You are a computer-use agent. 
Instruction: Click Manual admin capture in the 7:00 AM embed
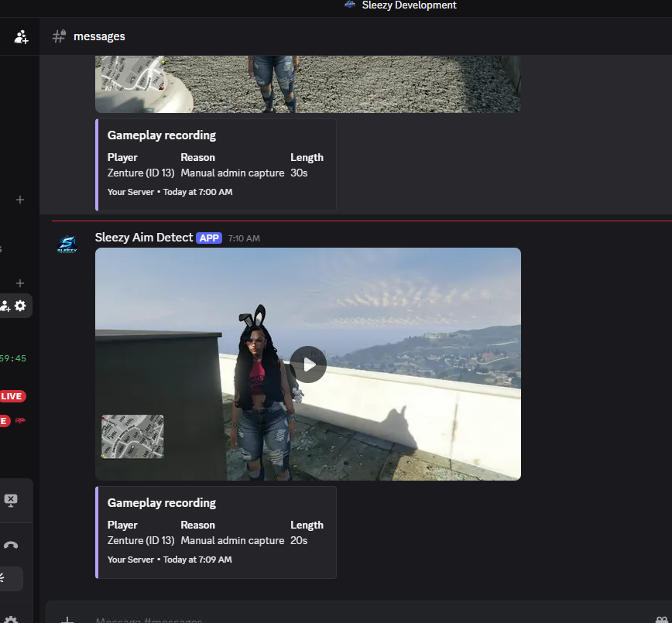[x=232, y=173]
